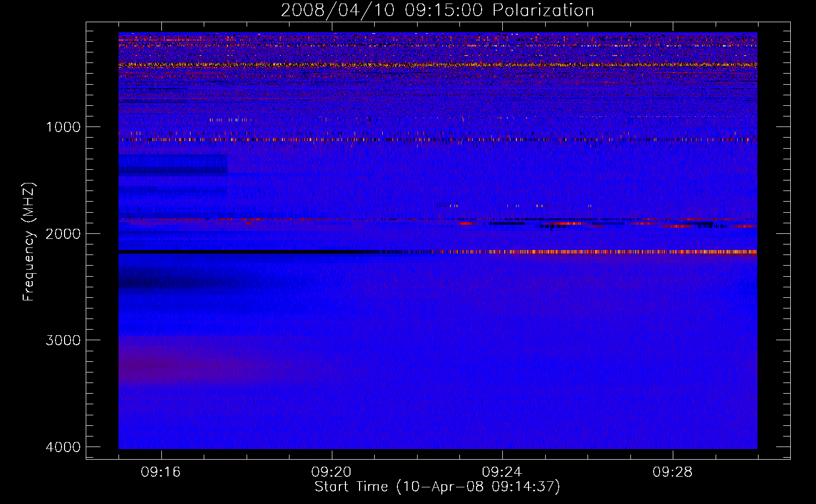Click the 09:16 time tick label
816x504 pixels.
point(161,472)
